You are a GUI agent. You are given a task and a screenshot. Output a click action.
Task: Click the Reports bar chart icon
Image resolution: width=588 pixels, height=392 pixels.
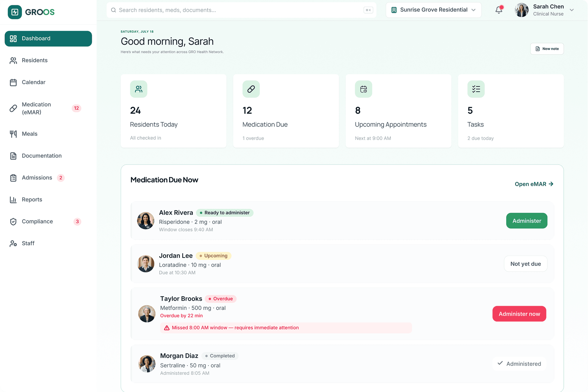[13, 200]
